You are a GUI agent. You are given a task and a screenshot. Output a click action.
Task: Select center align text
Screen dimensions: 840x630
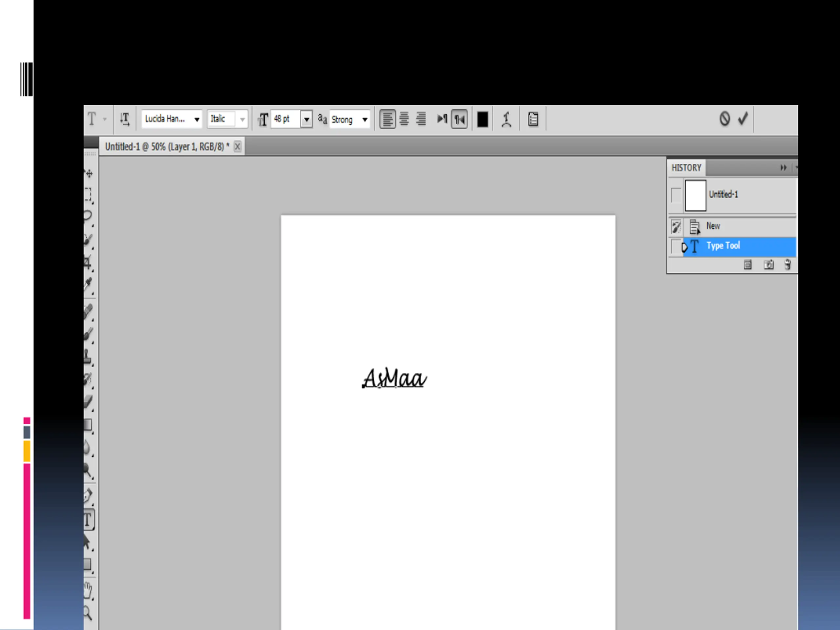point(405,119)
